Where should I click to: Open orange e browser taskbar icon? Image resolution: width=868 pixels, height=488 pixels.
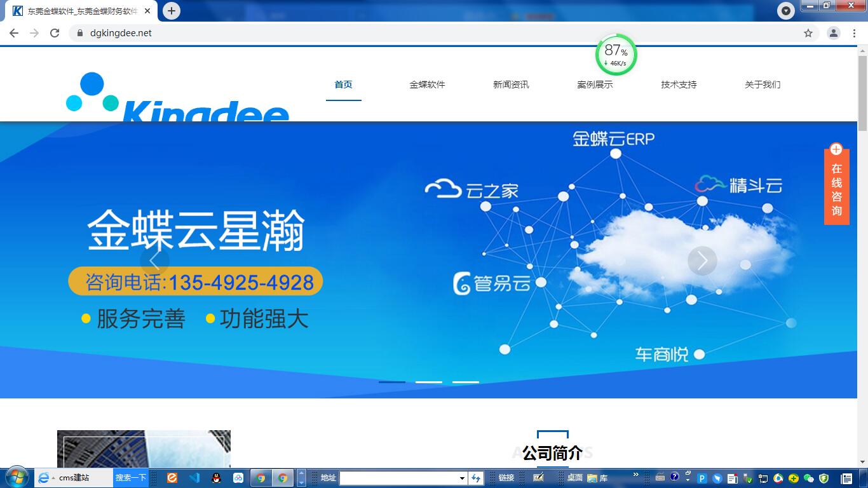pos(172,478)
